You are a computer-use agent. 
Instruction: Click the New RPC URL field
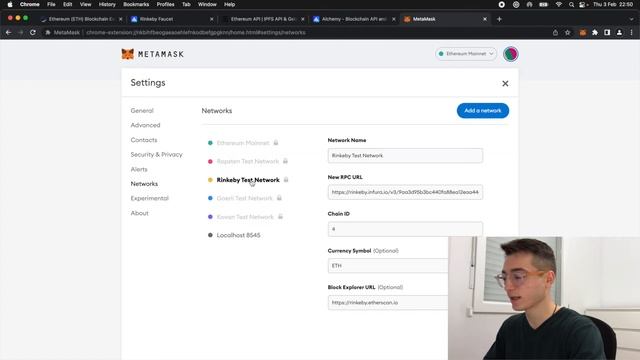point(405,192)
